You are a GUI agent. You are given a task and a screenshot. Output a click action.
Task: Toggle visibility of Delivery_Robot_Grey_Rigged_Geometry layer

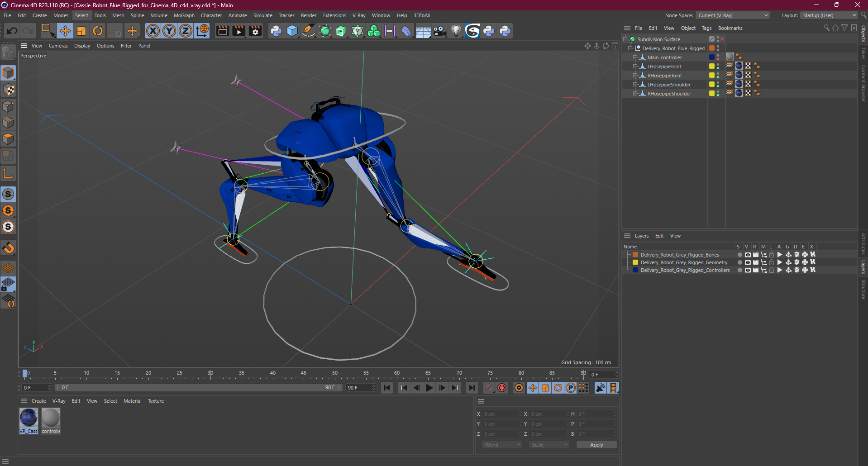click(747, 262)
